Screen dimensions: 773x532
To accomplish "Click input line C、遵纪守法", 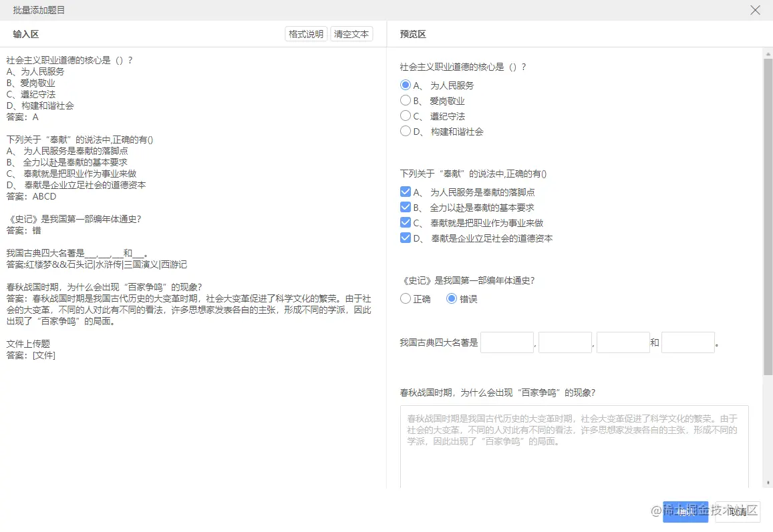I will point(31,94).
